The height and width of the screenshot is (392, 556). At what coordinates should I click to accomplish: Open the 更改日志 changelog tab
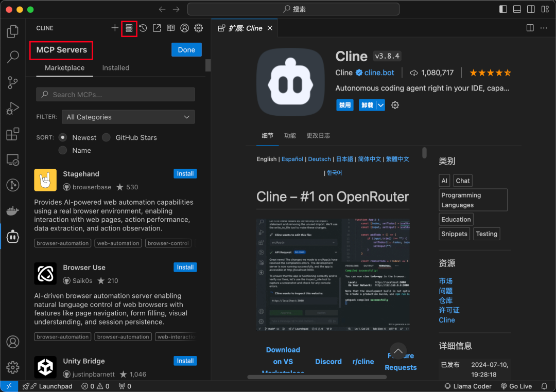tap(318, 136)
